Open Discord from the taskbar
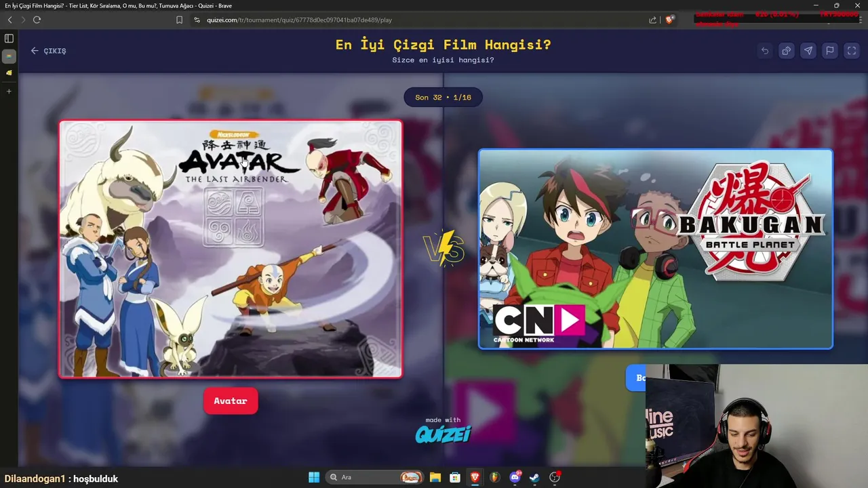Image resolution: width=868 pixels, height=488 pixels. click(515, 477)
